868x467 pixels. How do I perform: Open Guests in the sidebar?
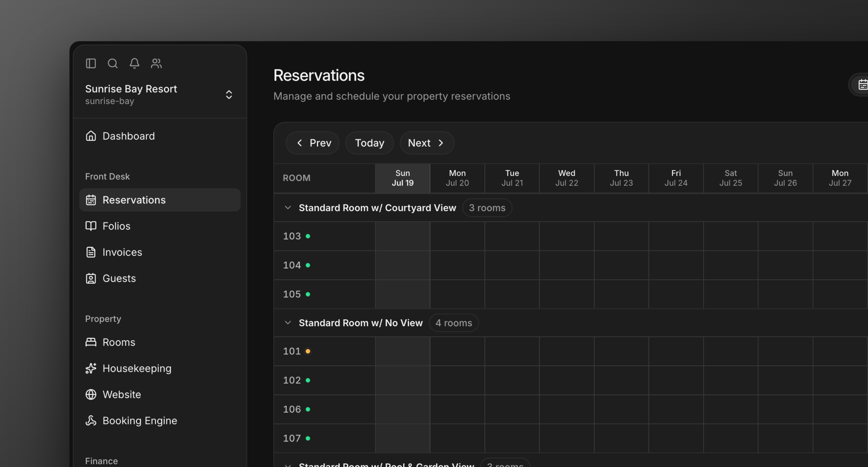coord(160,278)
